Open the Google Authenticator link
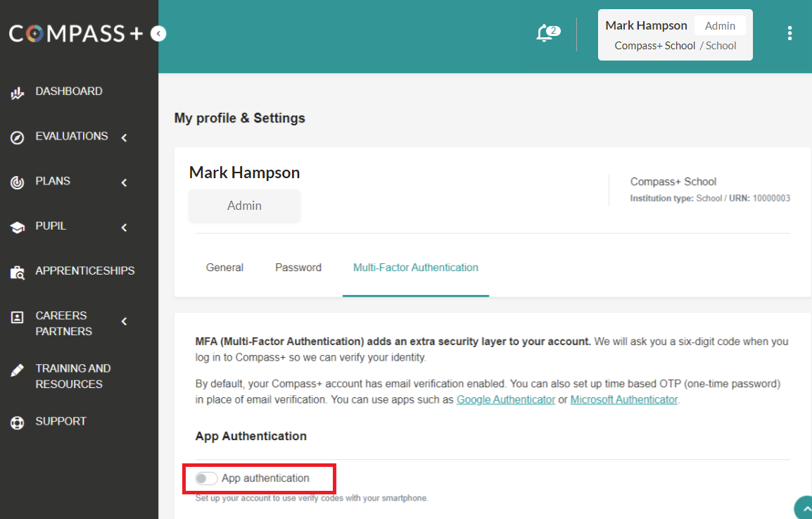The width and height of the screenshot is (812, 519). click(x=506, y=400)
